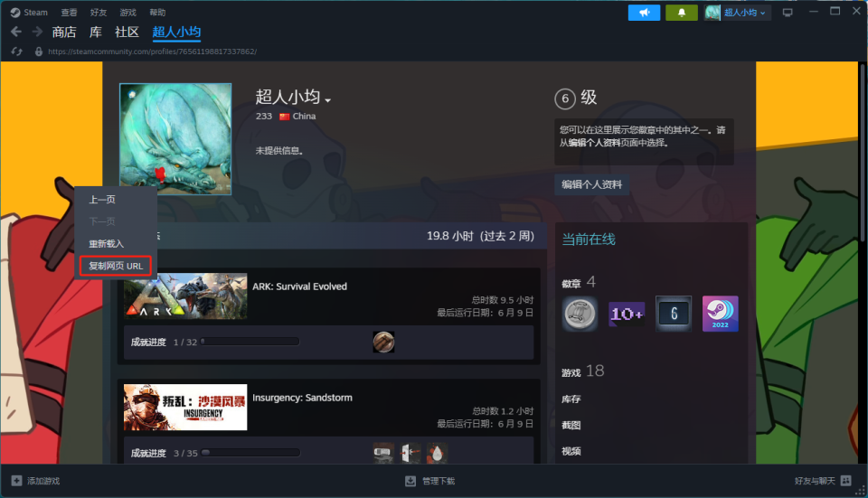Click the steamcommunity profile URL text
This screenshot has height=498, width=868.
pyautogui.click(x=152, y=52)
